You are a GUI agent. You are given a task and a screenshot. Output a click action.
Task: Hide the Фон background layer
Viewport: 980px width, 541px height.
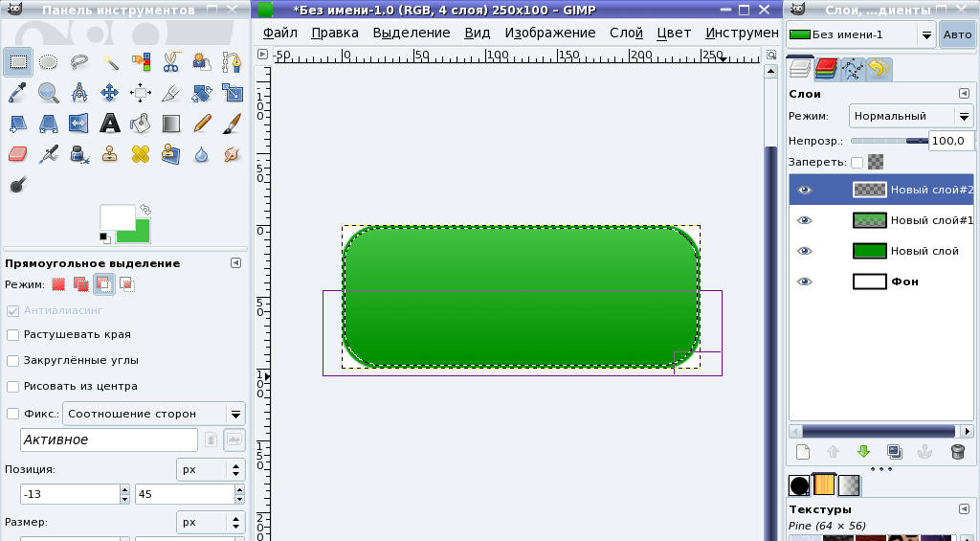point(804,282)
